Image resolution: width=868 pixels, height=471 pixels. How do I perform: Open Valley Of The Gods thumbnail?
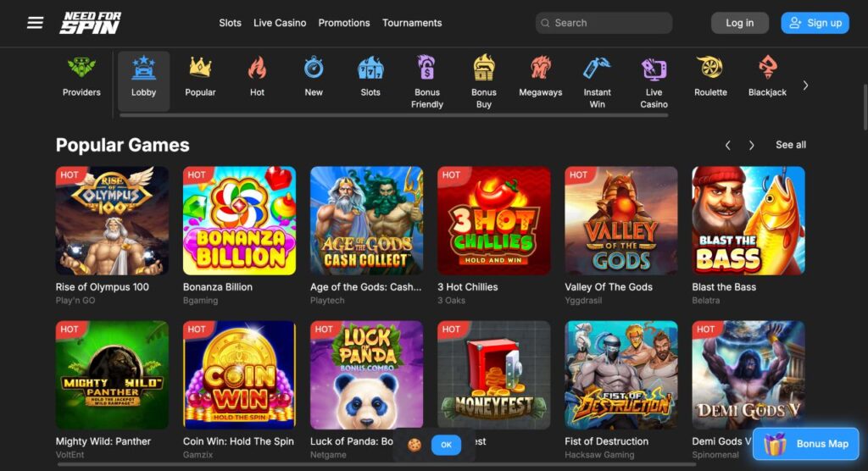621,221
